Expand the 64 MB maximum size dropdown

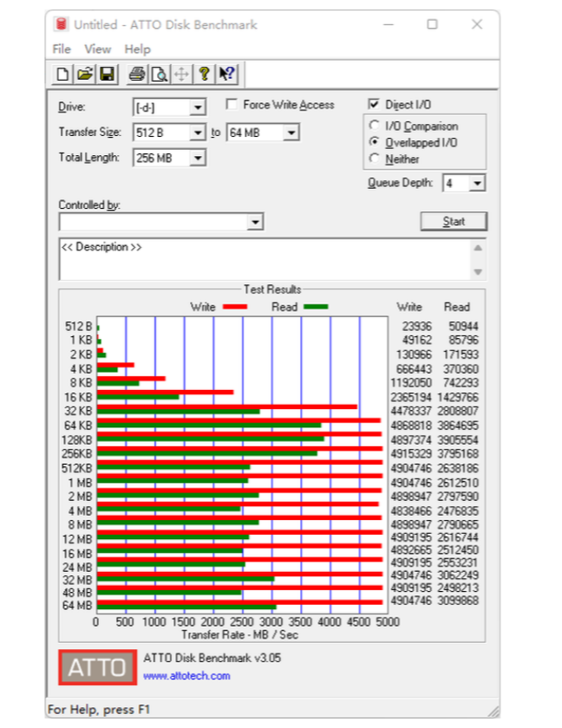291,133
